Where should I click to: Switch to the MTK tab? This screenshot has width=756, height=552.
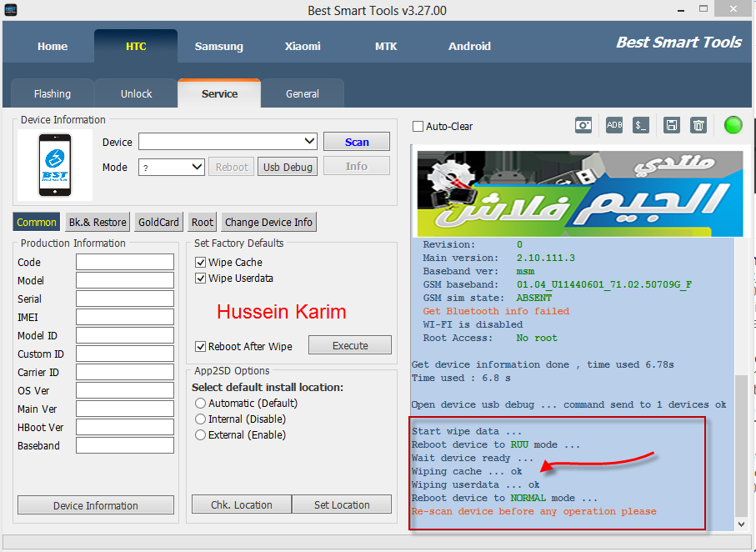pos(386,47)
